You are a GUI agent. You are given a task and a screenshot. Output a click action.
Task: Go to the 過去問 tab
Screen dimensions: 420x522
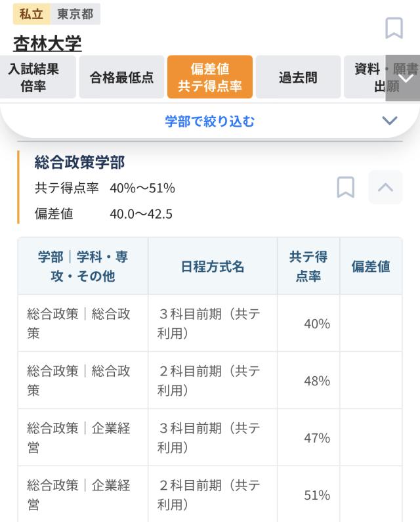click(298, 77)
